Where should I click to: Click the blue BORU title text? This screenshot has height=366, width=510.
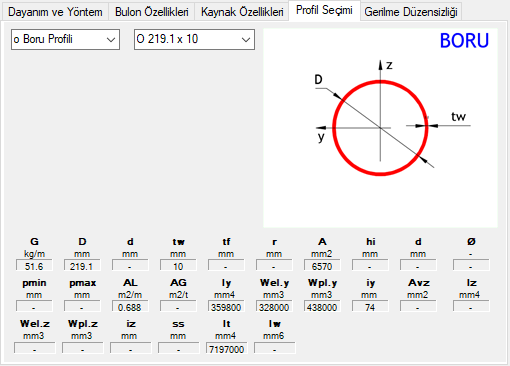tap(464, 41)
